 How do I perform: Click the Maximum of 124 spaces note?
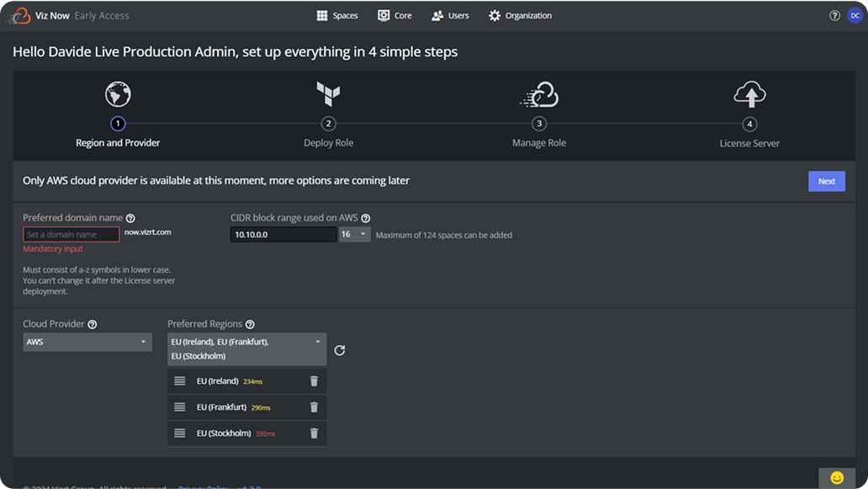(444, 235)
